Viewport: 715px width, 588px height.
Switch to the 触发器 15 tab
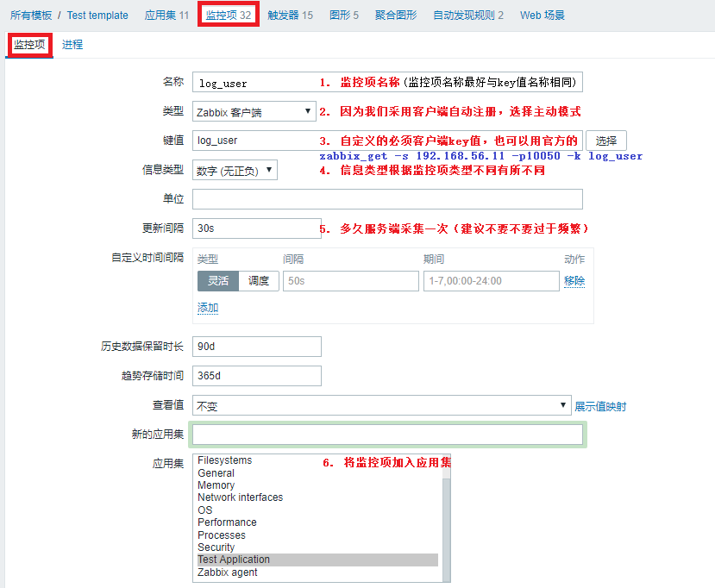290,15
